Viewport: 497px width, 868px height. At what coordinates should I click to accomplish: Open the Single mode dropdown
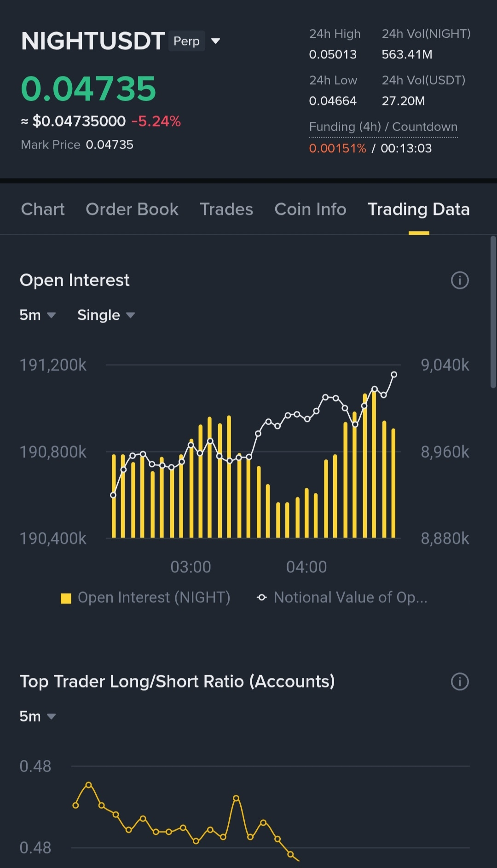106,315
